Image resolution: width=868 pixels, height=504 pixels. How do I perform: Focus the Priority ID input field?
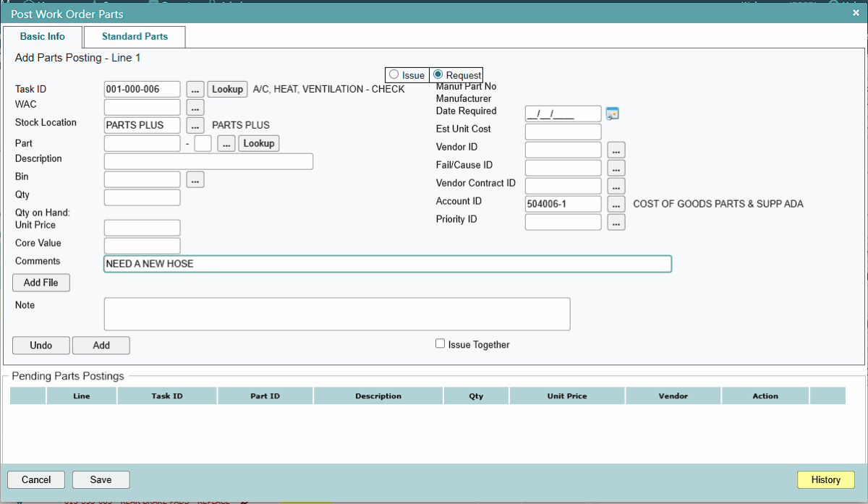coord(563,222)
